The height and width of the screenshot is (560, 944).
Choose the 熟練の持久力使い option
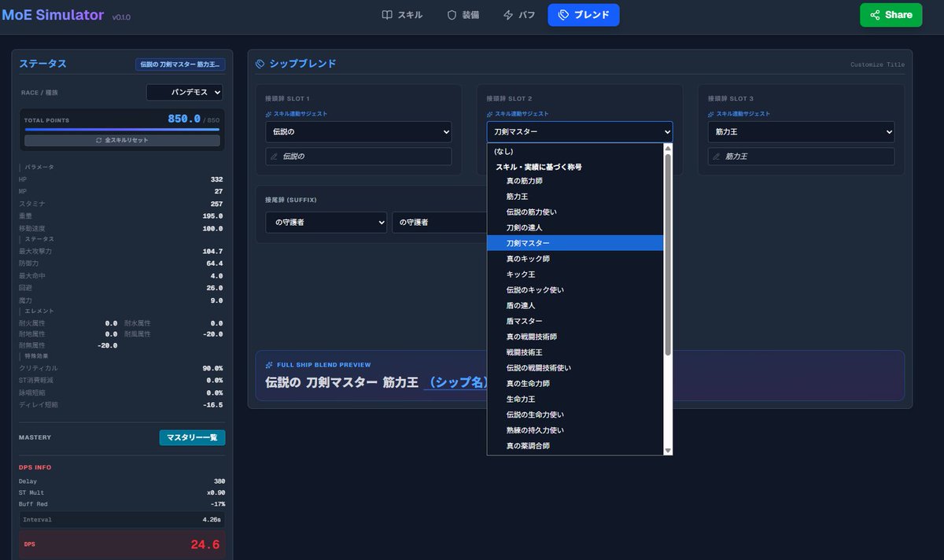tap(576, 430)
